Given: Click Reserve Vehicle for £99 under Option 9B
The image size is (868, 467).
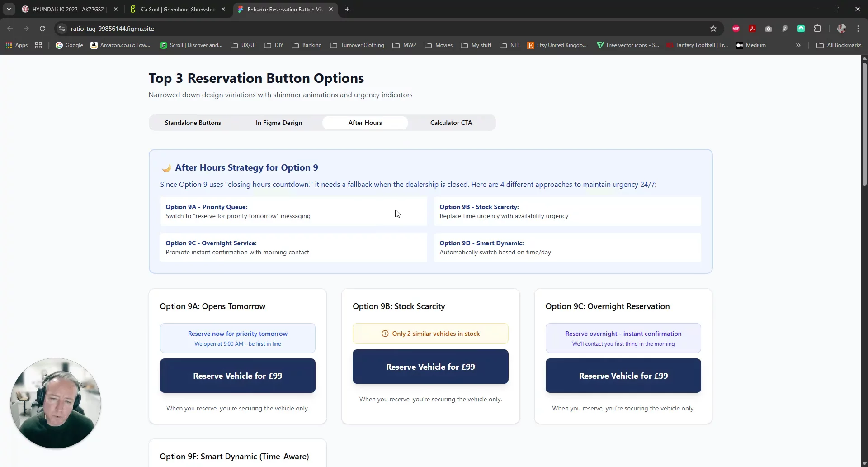Looking at the screenshot, I should (x=430, y=367).
